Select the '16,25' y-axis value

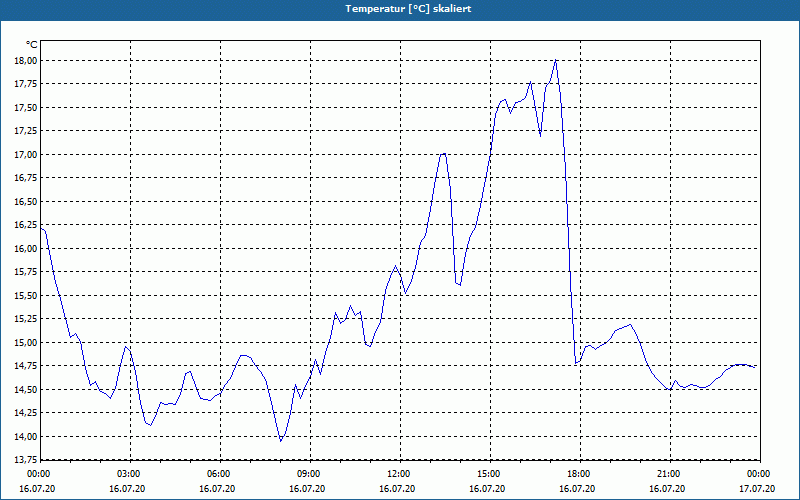[26, 225]
